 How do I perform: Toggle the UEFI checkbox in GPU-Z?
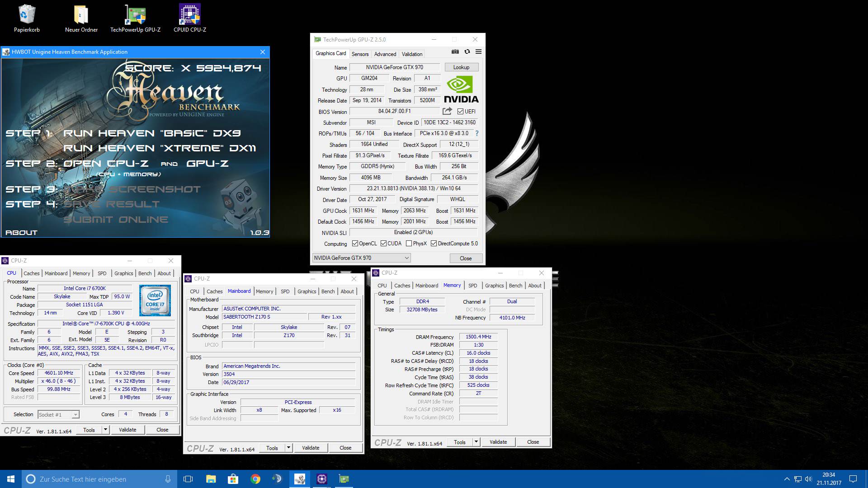460,112
